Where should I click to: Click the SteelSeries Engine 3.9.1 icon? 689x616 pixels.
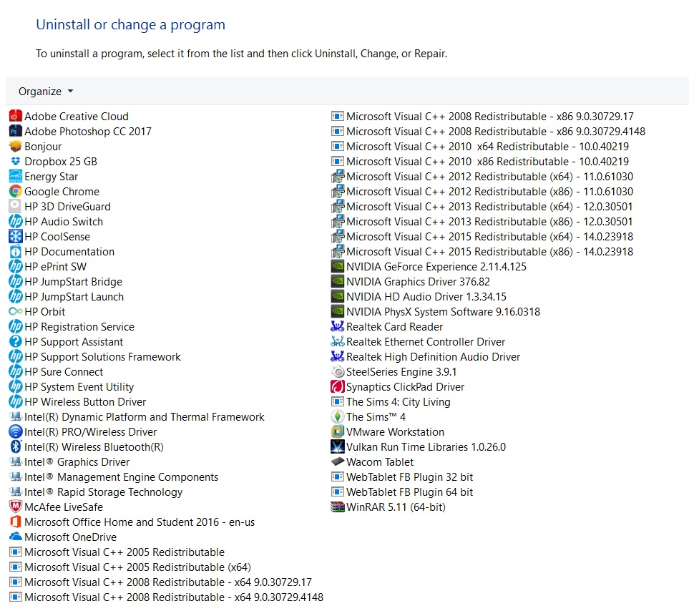click(x=338, y=372)
